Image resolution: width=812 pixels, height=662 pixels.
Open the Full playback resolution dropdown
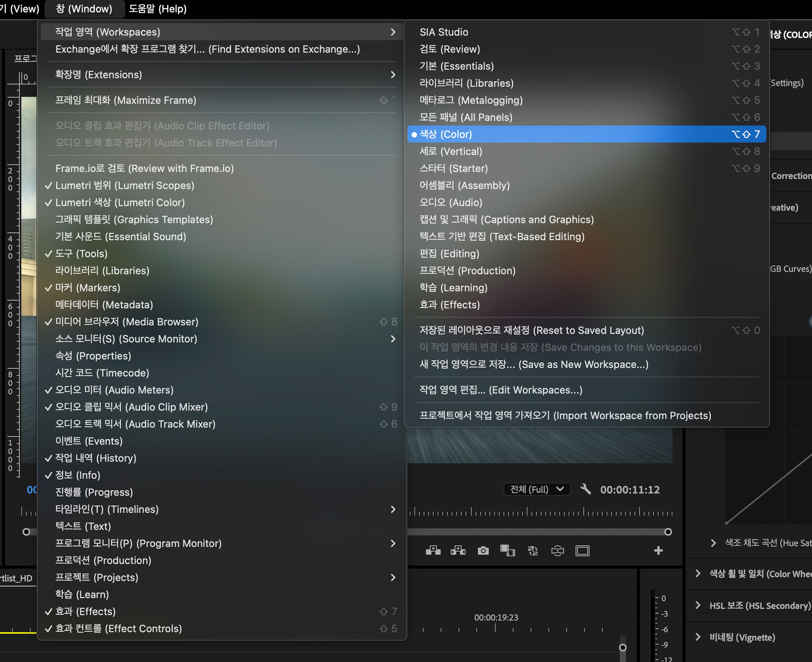pyautogui.click(x=537, y=489)
